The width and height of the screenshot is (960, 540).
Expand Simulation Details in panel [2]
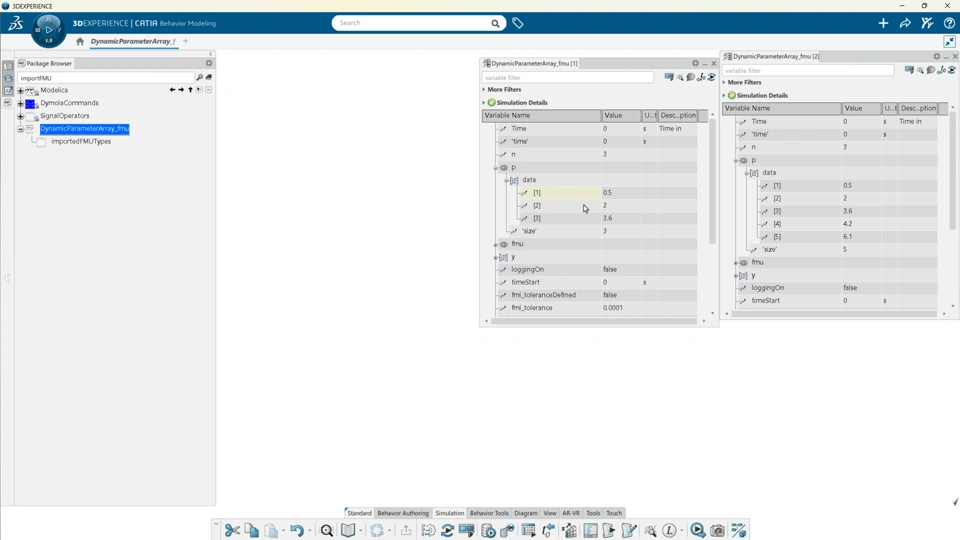click(x=724, y=96)
